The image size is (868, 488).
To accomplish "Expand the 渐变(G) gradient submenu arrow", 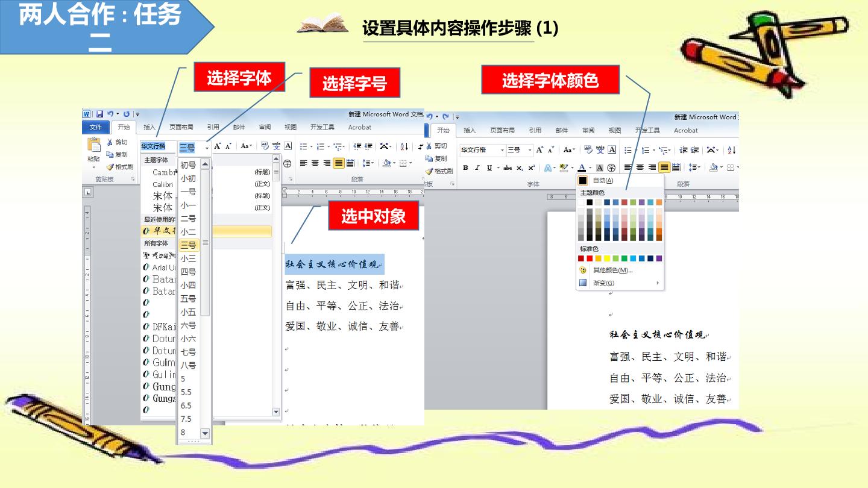I will pos(658,283).
